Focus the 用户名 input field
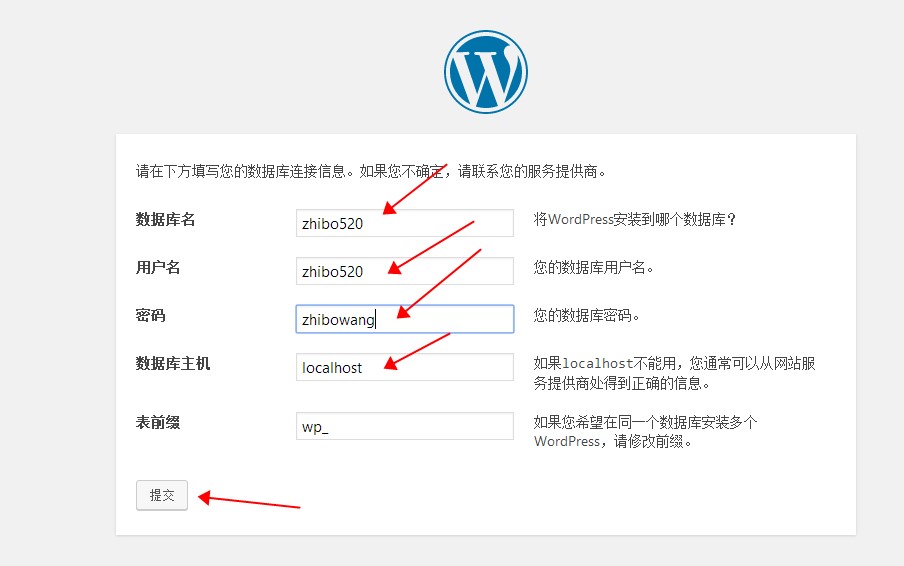The image size is (904, 566). [x=405, y=271]
